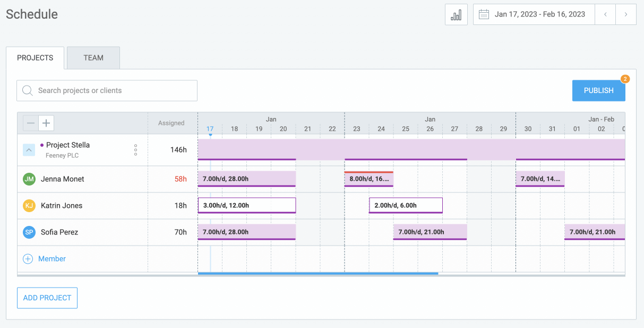Click Sofia's 70h assigned value

(181, 232)
